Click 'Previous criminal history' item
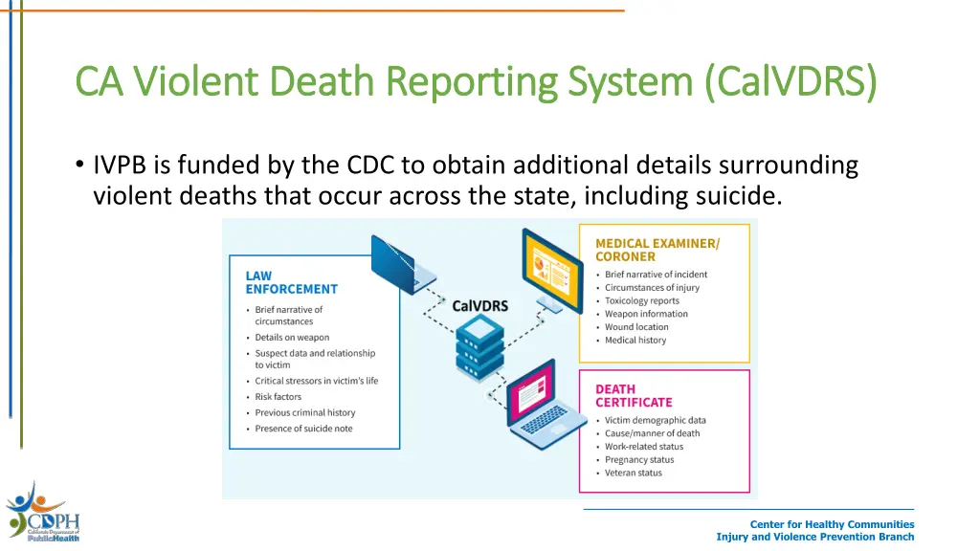The height and width of the screenshot is (551, 980). (305, 413)
